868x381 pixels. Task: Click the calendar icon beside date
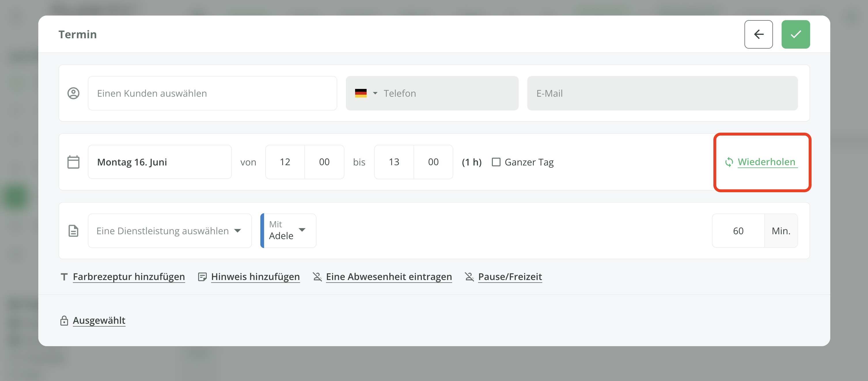(73, 162)
